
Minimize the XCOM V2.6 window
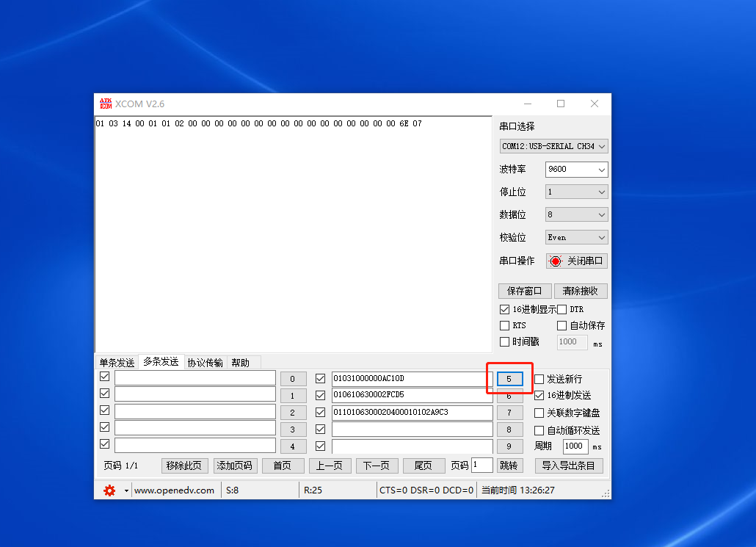click(528, 104)
